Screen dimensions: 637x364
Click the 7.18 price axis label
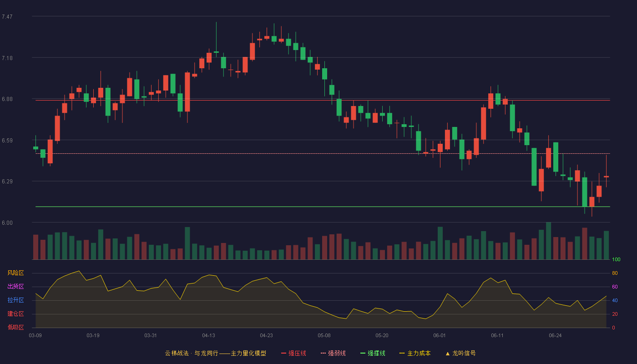[x=7, y=58]
